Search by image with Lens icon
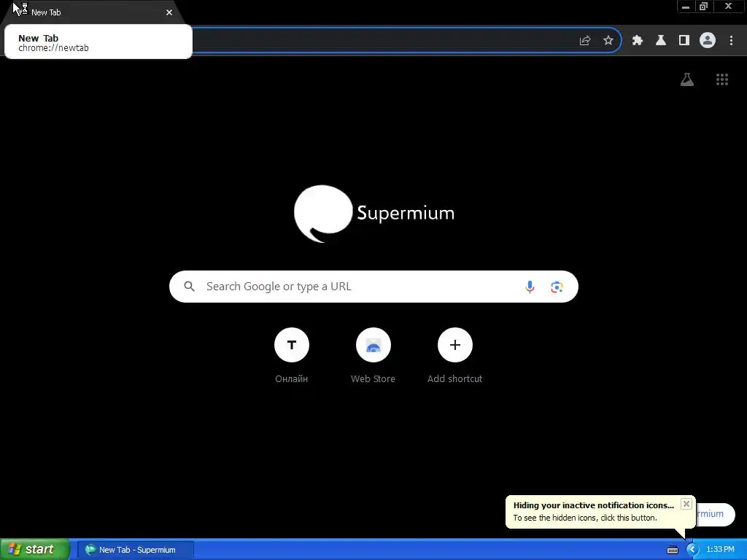The image size is (747, 560). click(x=557, y=287)
